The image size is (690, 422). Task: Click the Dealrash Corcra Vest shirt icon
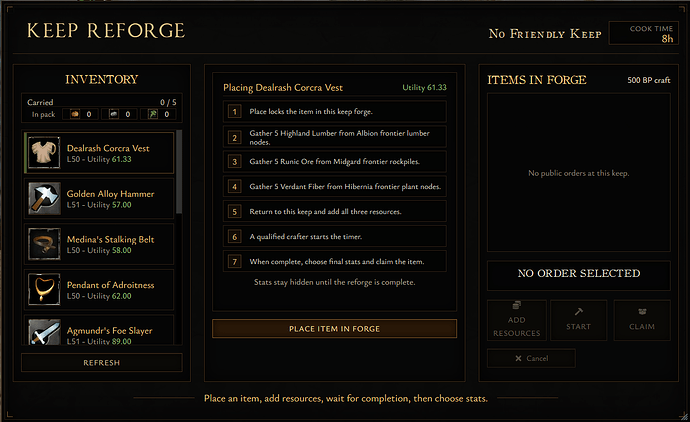coord(44,153)
